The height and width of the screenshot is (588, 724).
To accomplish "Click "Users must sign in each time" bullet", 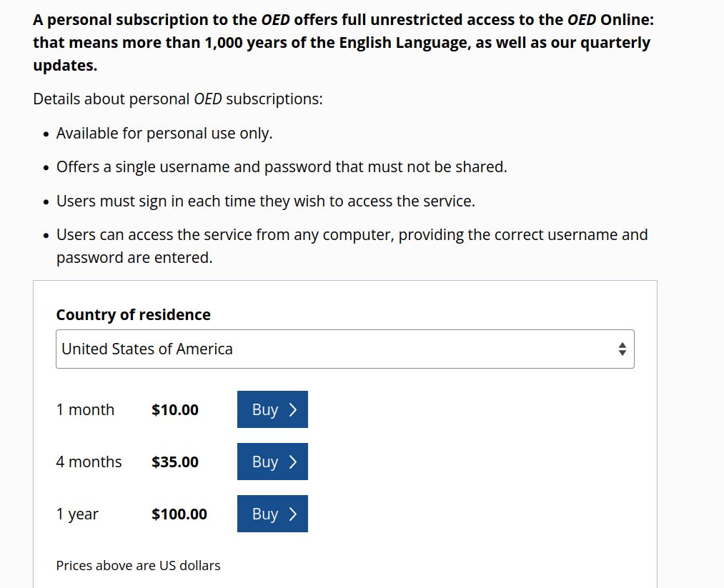I will click(265, 201).
